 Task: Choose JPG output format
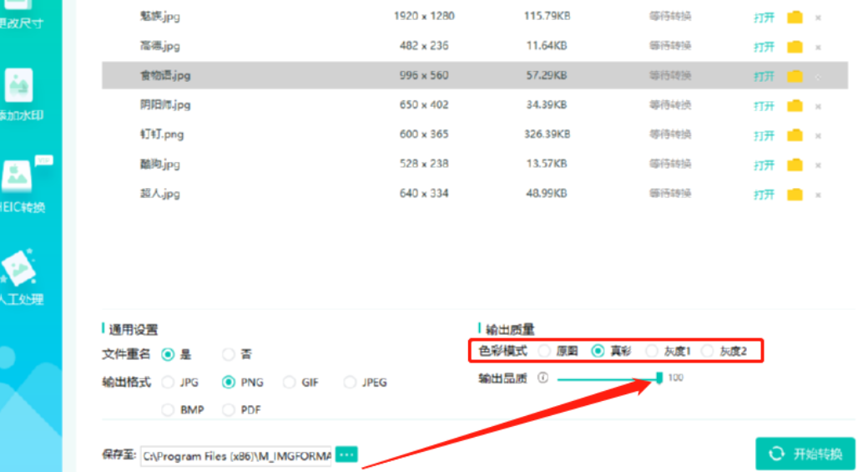[x=168, y=383]
